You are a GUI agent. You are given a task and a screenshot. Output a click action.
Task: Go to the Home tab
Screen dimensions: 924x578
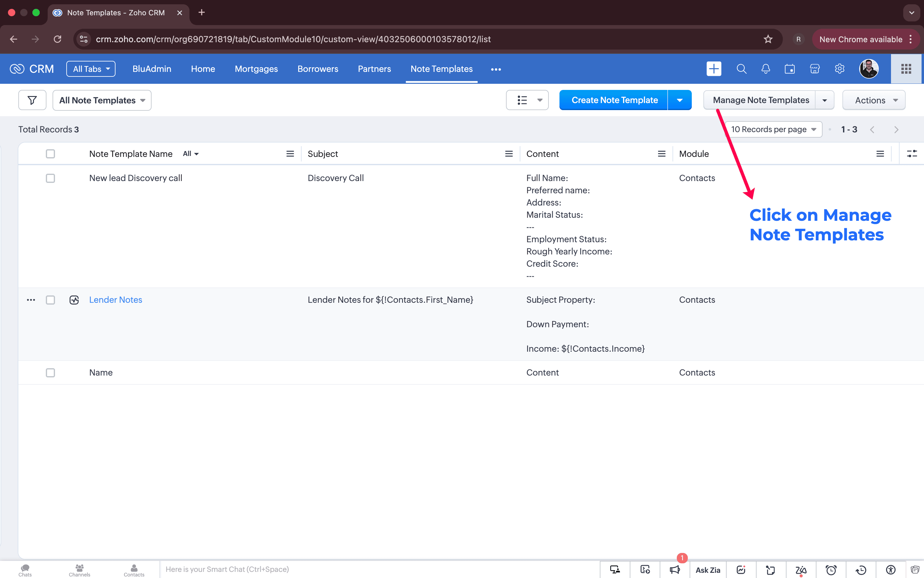203,69
